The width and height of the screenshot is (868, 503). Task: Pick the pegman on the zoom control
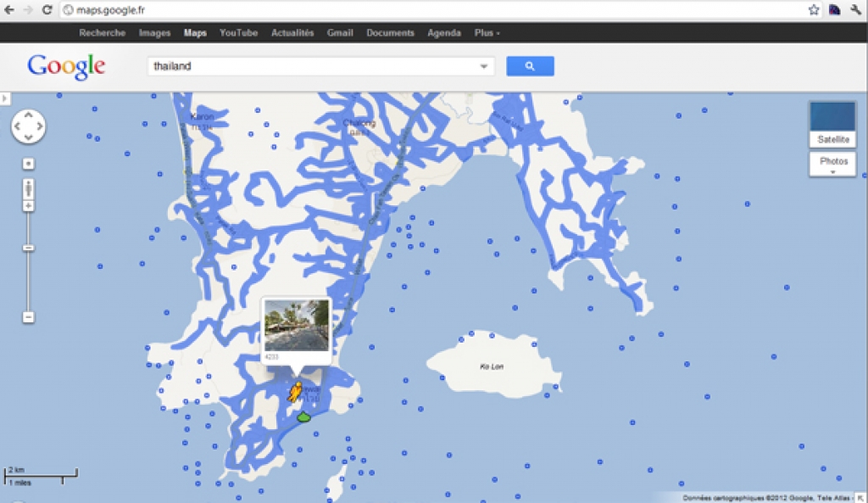[28, 189]
